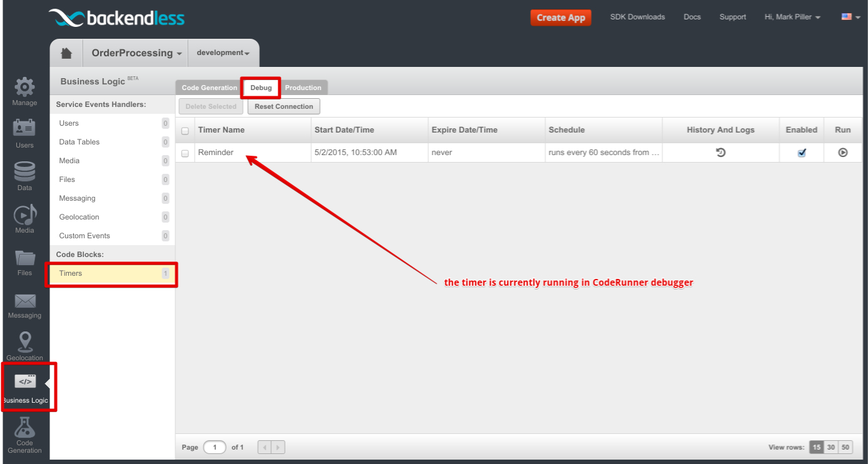Open the Support link

733,17
